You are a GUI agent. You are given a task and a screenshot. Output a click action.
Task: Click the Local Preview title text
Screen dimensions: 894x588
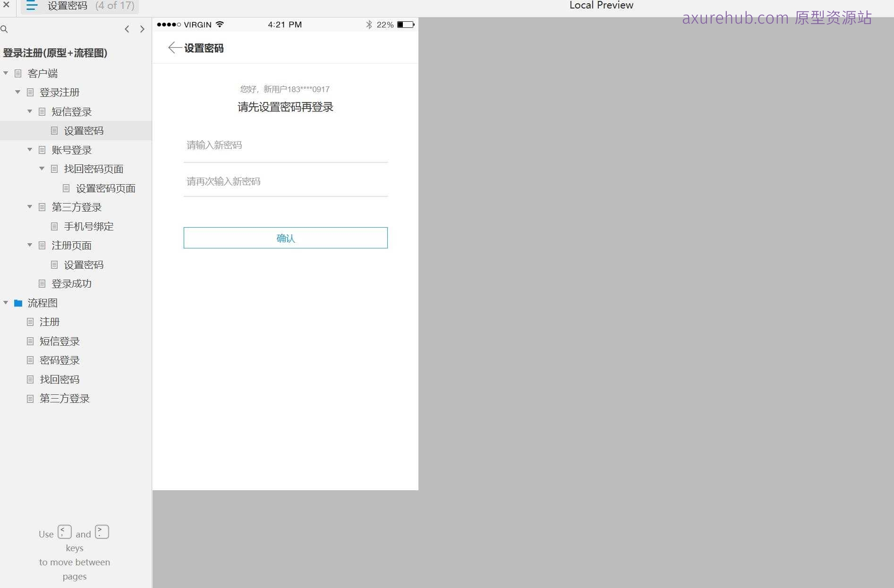pos(601,5)
